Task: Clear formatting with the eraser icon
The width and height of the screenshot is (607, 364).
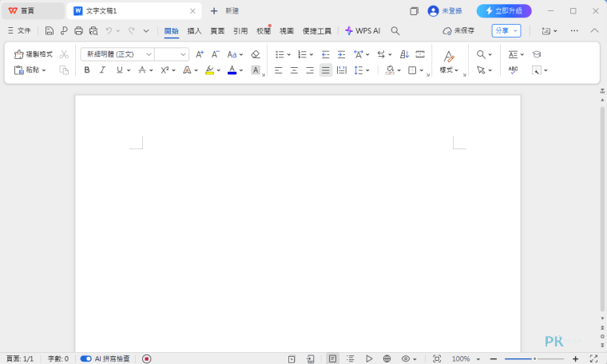Action: click(256, 54)
